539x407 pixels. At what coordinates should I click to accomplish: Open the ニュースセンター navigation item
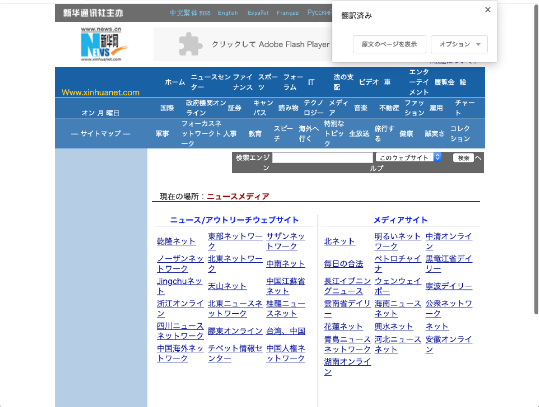click(x=211, y=82)
